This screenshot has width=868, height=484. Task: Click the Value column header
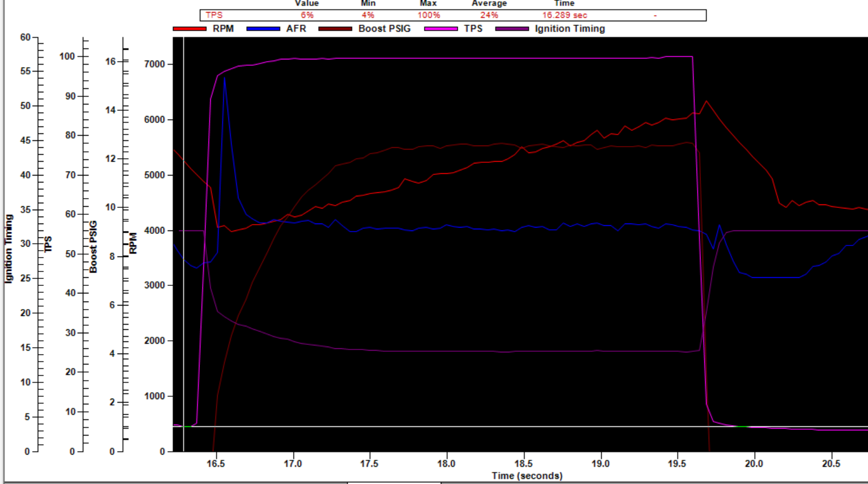tap(307, 3)
